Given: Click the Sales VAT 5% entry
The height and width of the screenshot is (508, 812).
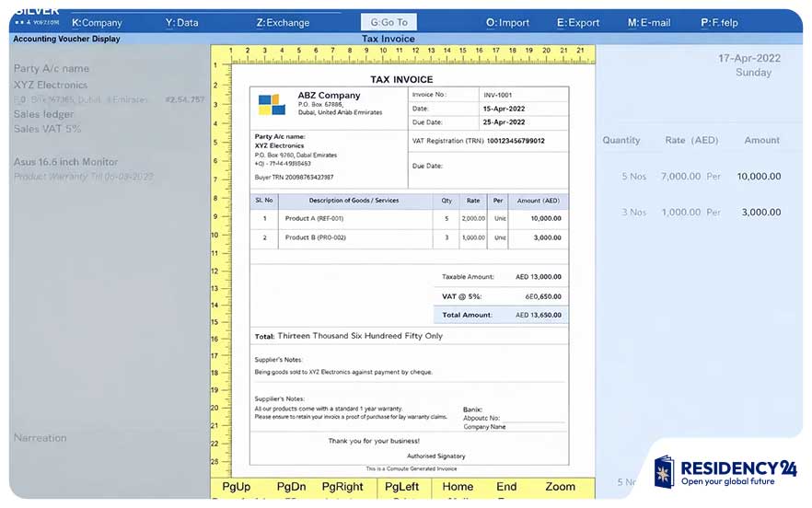Looking at the screenshot, I should (47, 129).
